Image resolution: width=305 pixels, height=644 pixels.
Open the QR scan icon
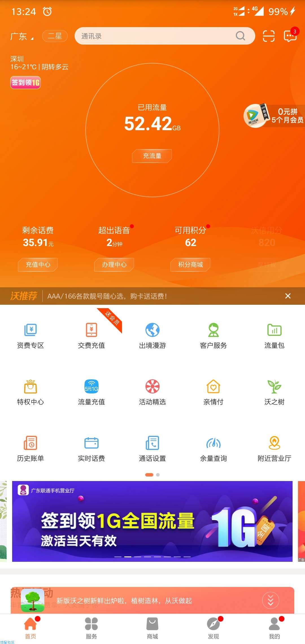click(269, 36)
